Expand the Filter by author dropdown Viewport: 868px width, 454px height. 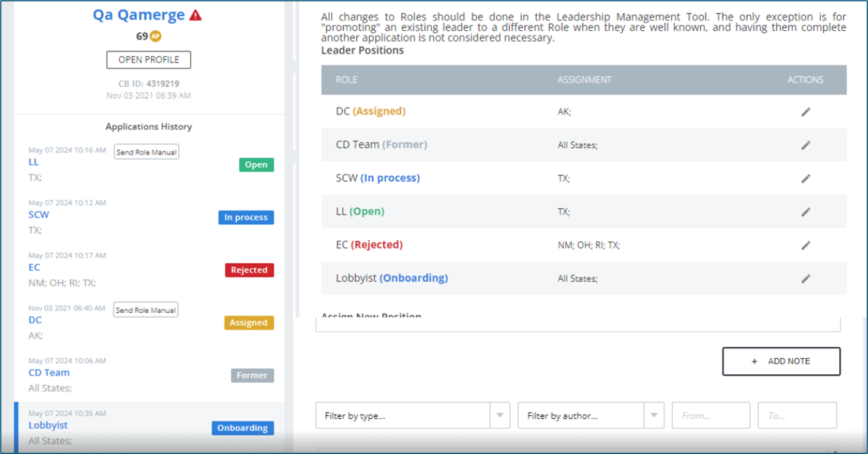(x=581, y=415)
